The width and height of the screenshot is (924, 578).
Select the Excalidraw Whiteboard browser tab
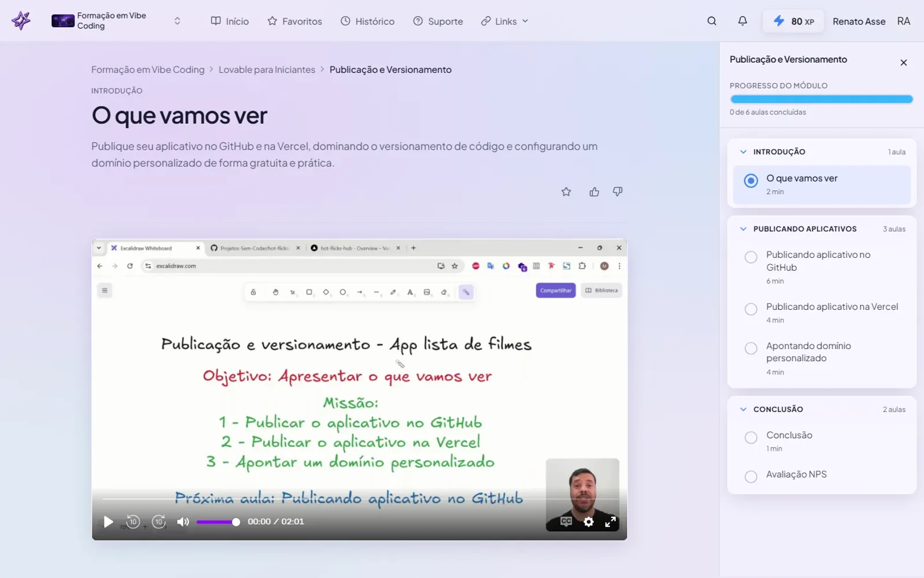tap(155, 248)
